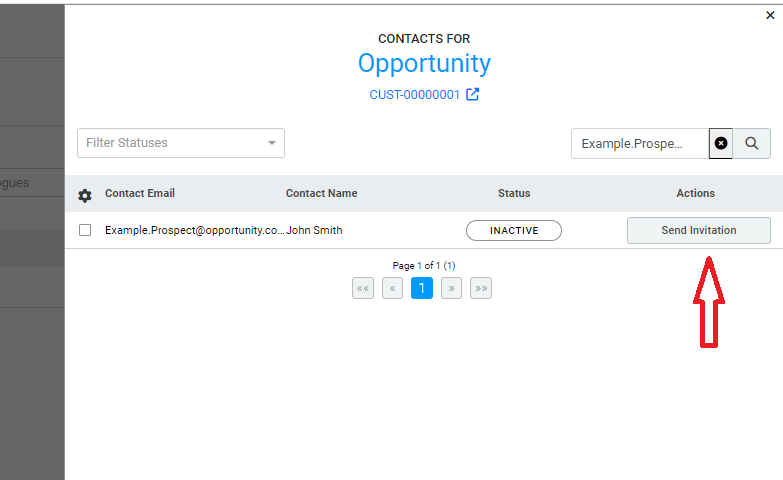The height and width of the screenshot is (480, 783).
Task: Run search with magnifying glass icon
Action: pos(752,143)
